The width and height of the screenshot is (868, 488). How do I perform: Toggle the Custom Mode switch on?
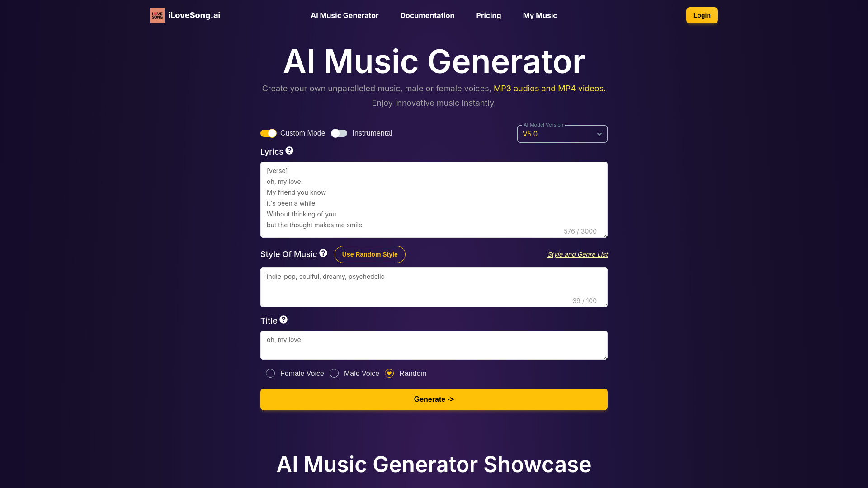(268, 133)
